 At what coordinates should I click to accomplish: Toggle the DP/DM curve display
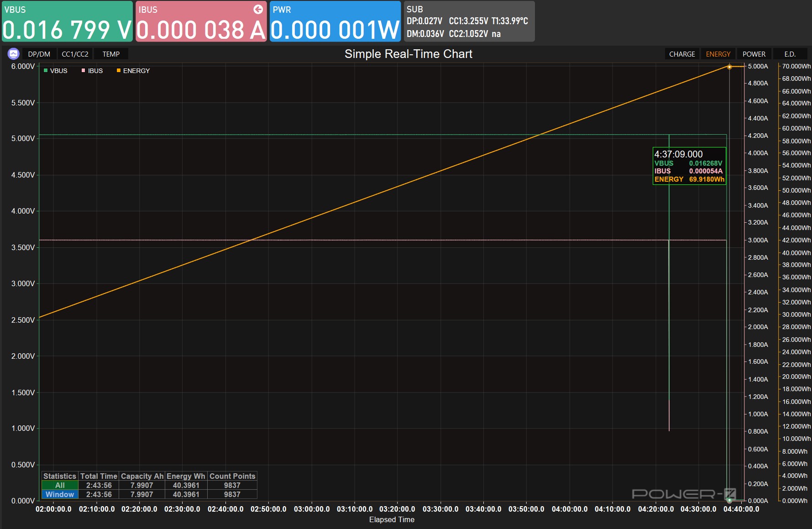click(x=39, y=54)
